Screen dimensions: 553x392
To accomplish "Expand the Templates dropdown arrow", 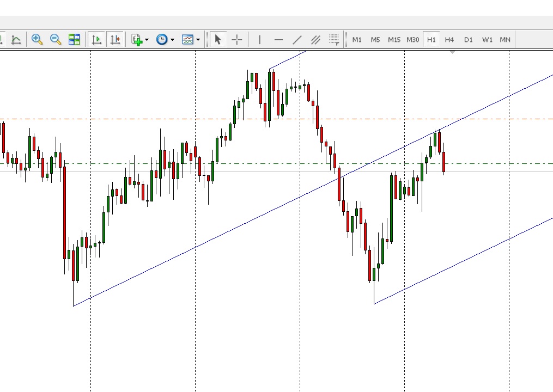I will [198, 40].
